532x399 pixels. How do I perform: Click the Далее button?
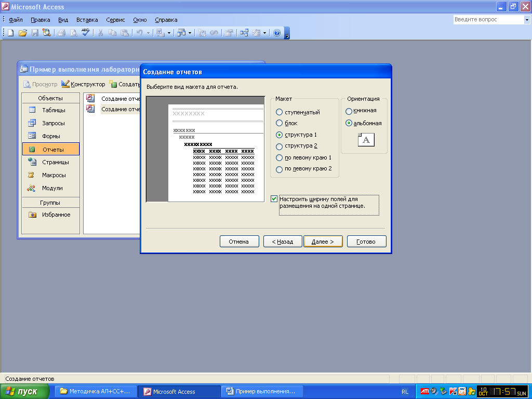[x=323, y=242]
